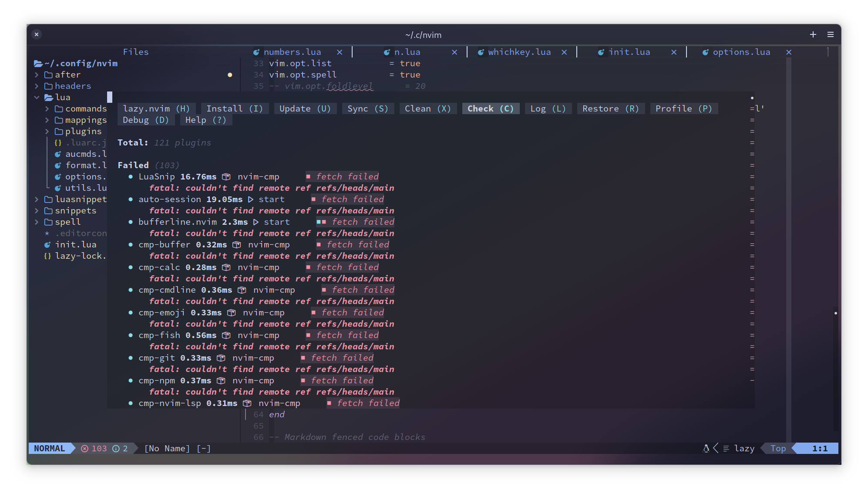Click the .editorcon asterisk icon
The height and width of the screenshot is (494, 868).
pyautogui.click(x=47, y=233)
